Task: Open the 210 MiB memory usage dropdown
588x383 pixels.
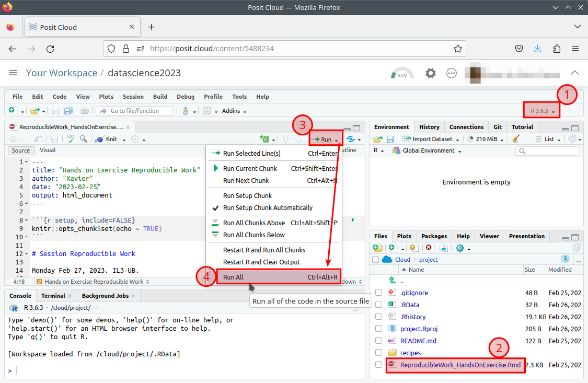Action: 486,139
